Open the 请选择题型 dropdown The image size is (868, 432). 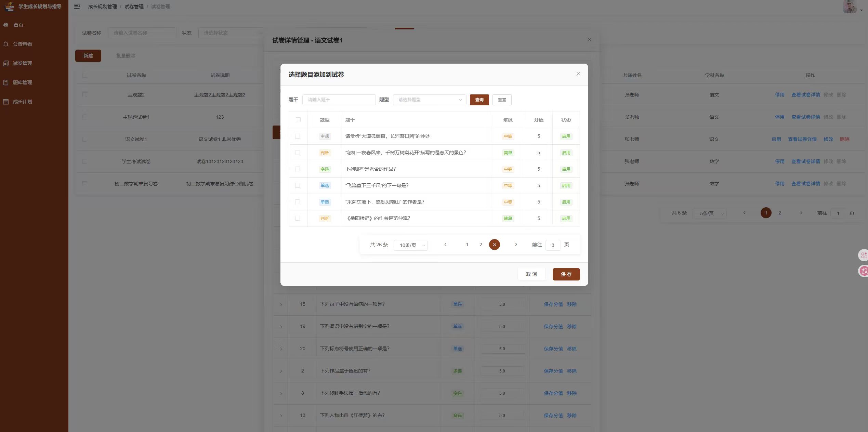430,100
